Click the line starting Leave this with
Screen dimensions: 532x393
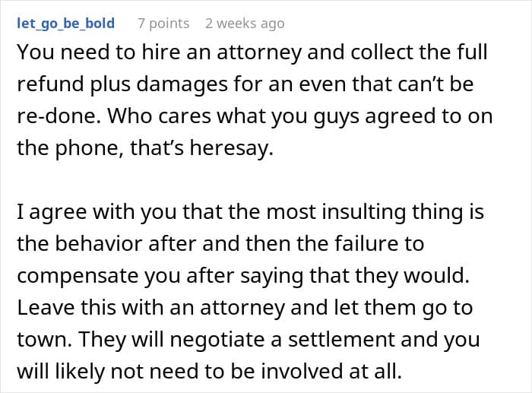[x=245, y=307]
